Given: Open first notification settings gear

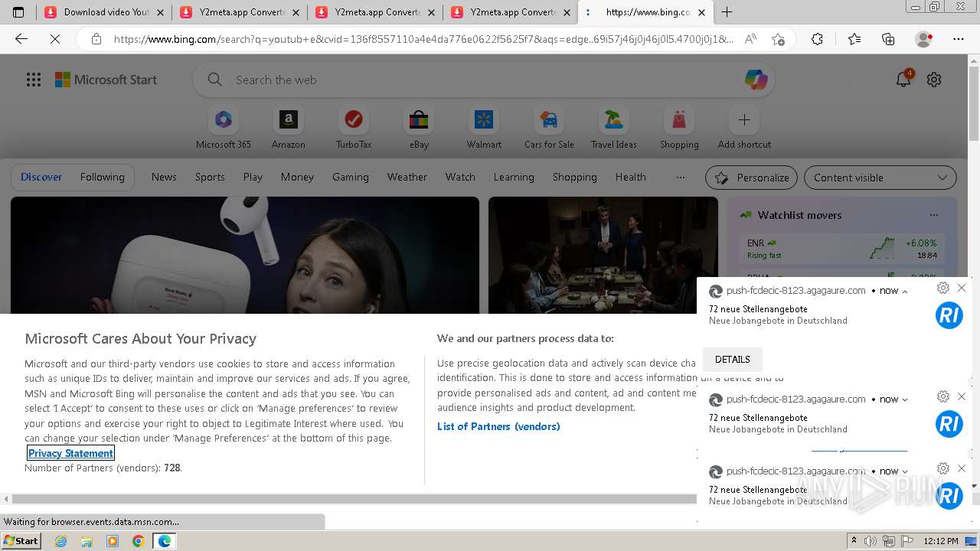Looking at the screenshot, I should (x=943, y=288).
